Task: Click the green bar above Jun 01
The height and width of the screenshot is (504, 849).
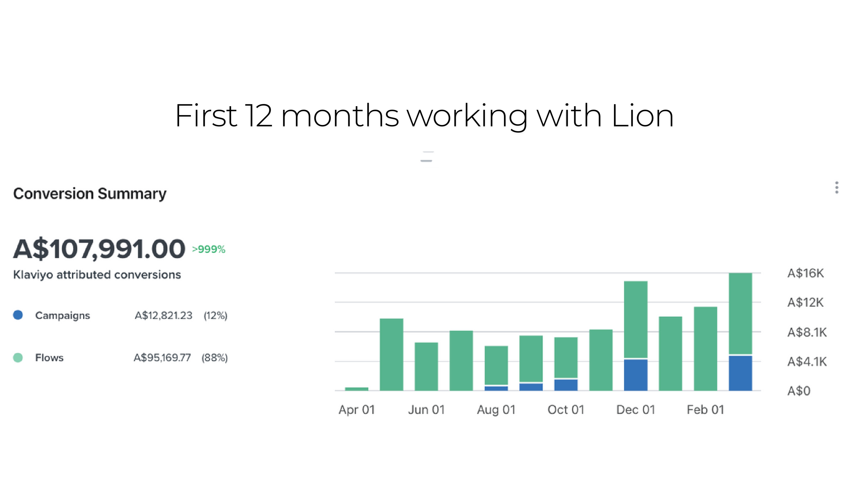Action: coord(426,366)
